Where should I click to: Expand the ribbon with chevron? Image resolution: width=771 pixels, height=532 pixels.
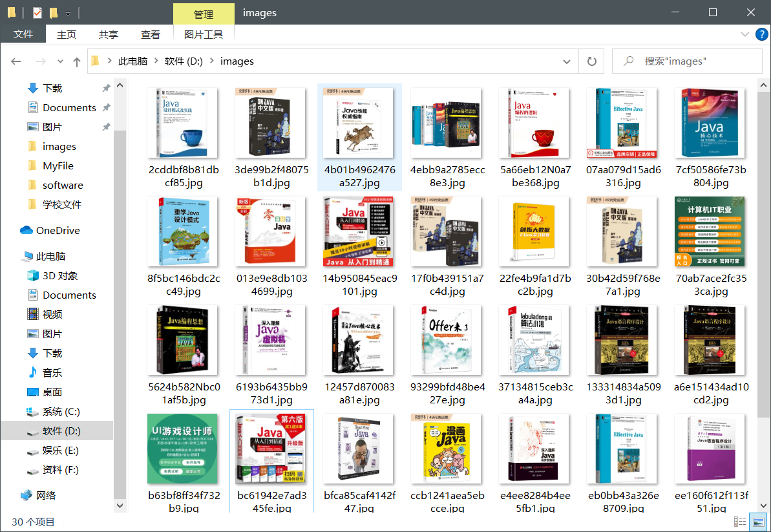click(x=745, y=34)
